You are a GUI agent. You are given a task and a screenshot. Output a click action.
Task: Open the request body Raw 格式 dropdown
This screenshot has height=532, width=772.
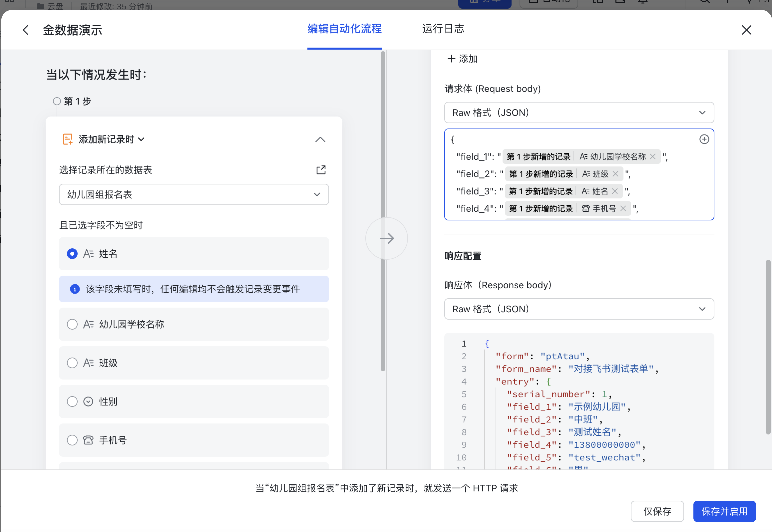point(579,113)
